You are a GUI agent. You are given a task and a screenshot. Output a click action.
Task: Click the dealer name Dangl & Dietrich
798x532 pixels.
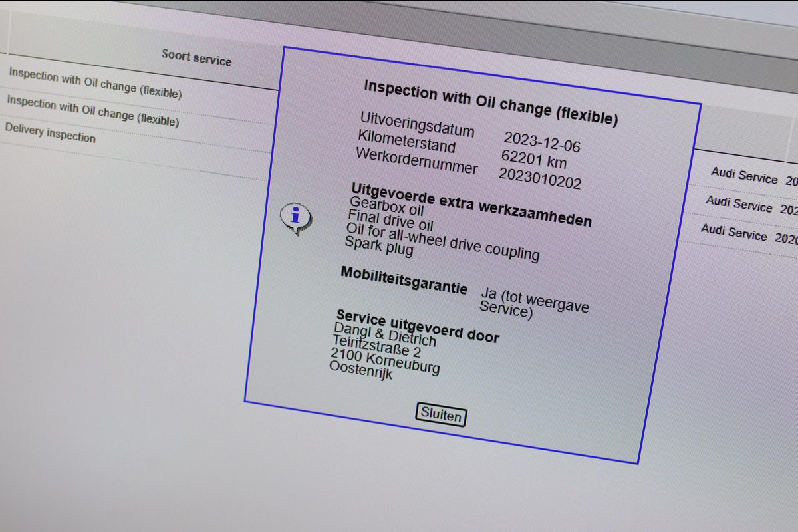tap(385, 334)
